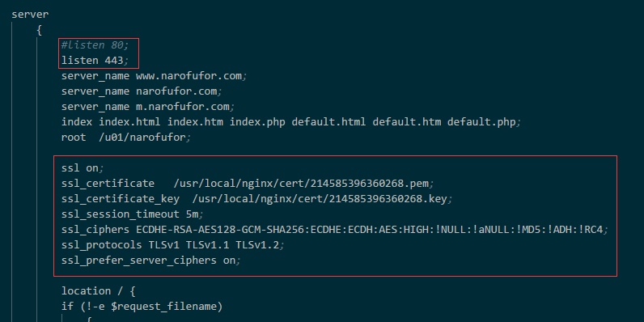Click the location / block line
This screenshot has height=322, width=644.
click(x=99, y=291)
